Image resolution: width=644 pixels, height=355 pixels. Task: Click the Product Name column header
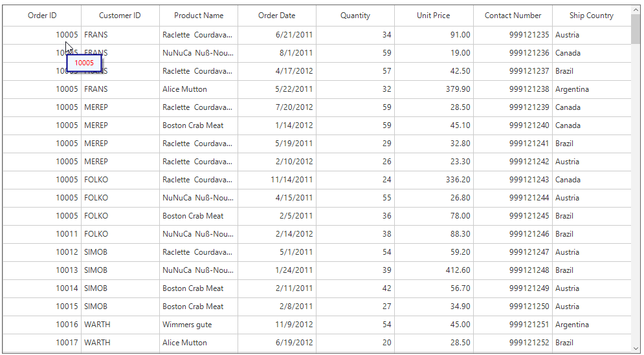[199, 16]
